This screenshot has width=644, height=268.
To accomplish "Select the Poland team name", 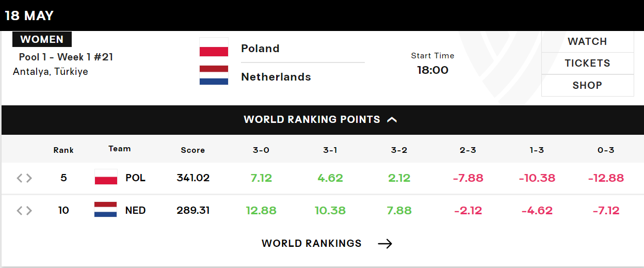I will click(260, 49).
